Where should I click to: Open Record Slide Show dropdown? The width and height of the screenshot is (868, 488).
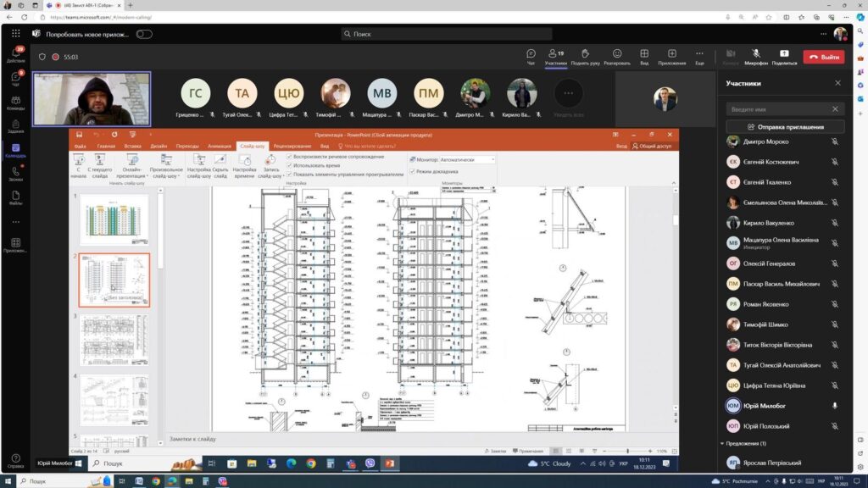click(270, 166)
